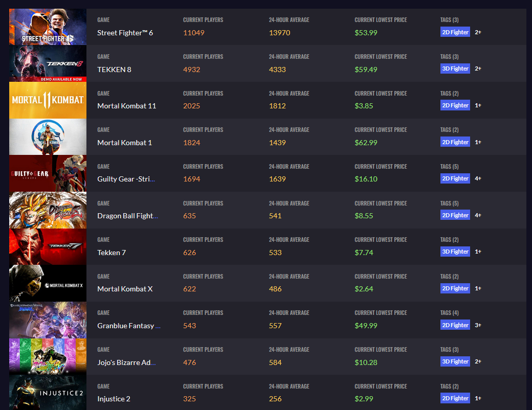Show 1+ more tags for Injustice 2
This screenshot has height=410, width=532.
pyautogui.click(x=478, y=398)
